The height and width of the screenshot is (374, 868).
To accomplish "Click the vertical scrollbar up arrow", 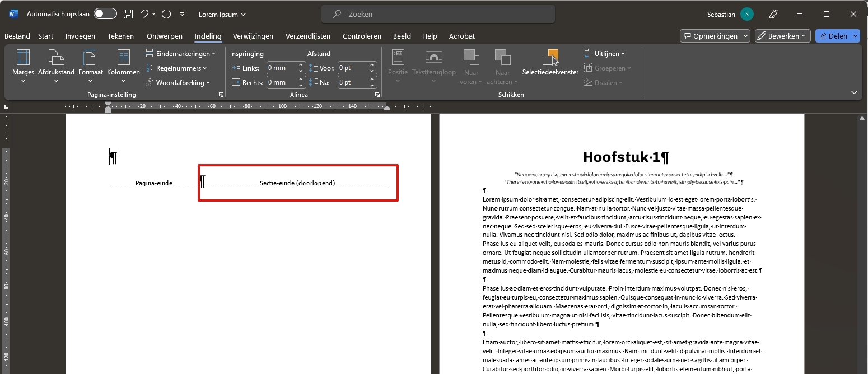I will tap(862, 118).
